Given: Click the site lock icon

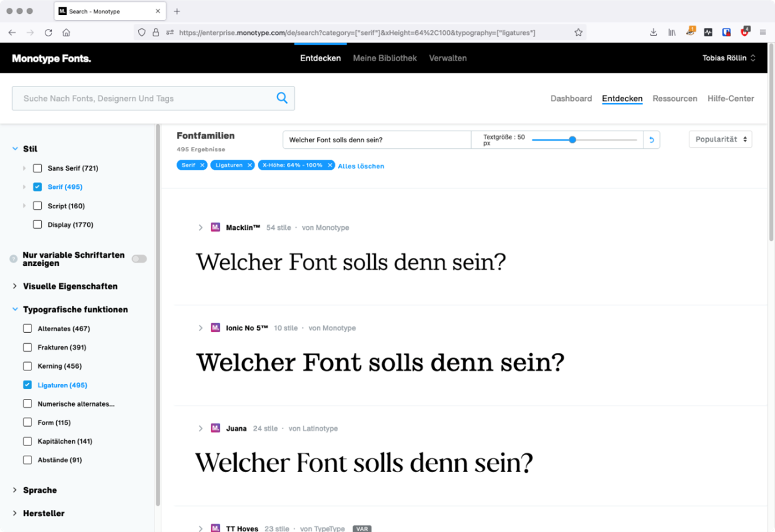Looking at the screenshot, I should (x=156, y=33).
